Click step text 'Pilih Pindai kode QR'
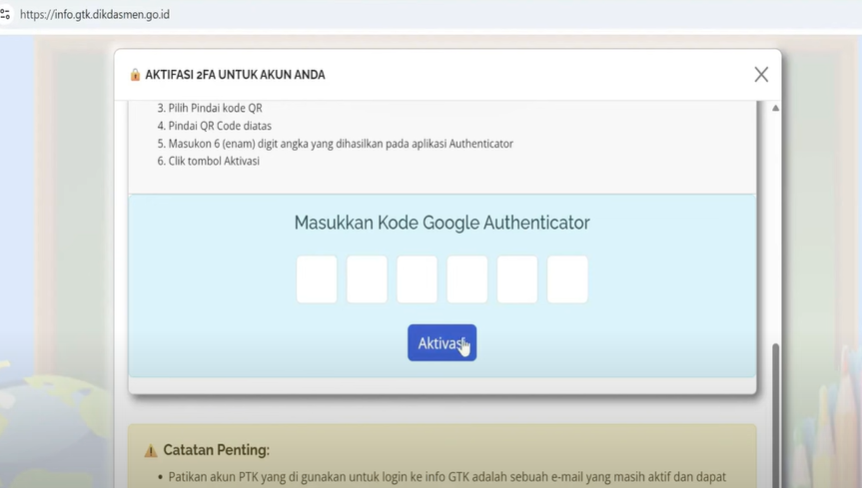The width and height of the screenshot is (862, 488). [216, 108]
